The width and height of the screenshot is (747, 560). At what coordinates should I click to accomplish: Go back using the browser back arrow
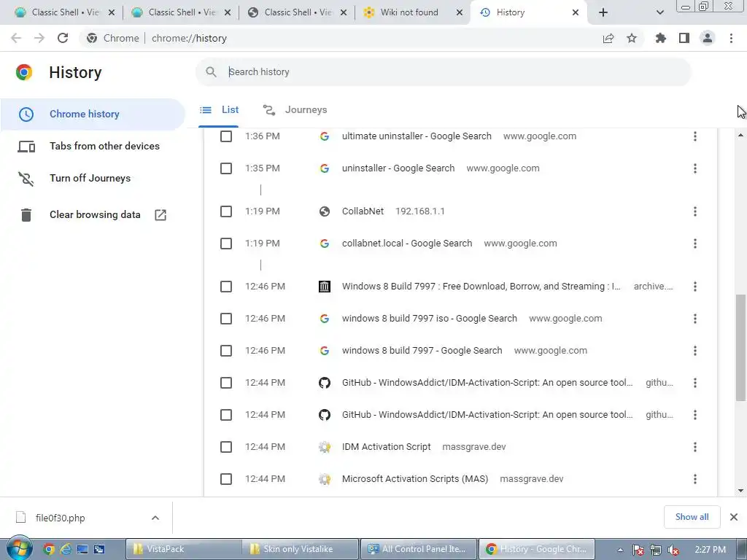[x=16, y=38]
